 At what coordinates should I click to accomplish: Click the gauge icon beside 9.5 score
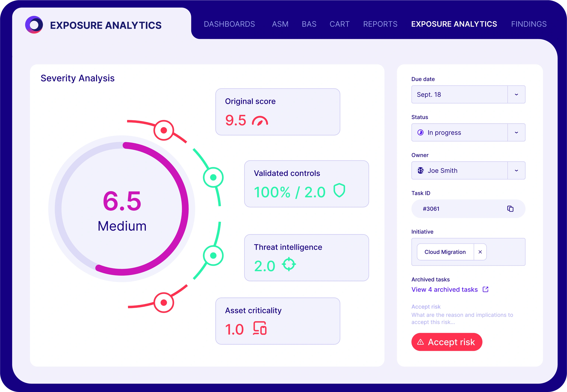(x=260, y=121)
